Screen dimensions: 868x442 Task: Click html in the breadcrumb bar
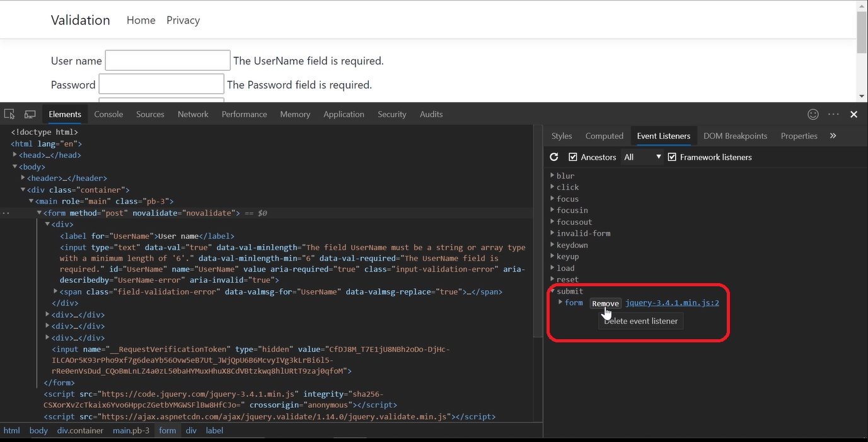[x=12, y=431]
